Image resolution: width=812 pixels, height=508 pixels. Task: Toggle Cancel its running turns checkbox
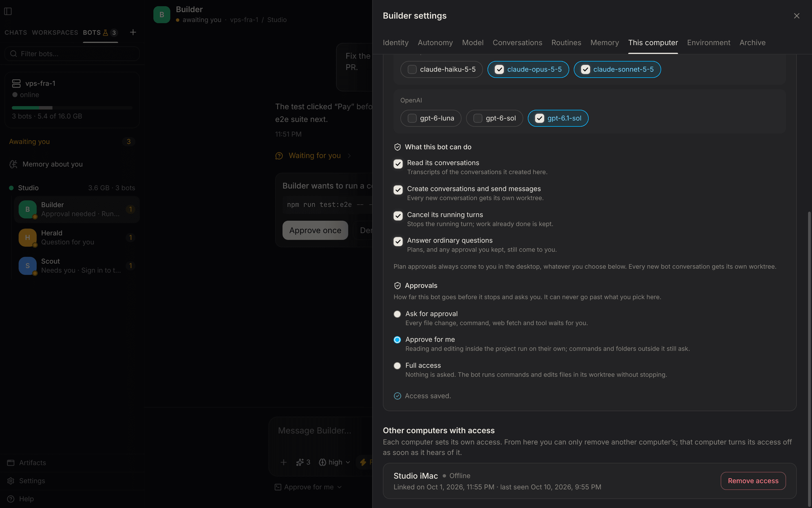[398, 216]
